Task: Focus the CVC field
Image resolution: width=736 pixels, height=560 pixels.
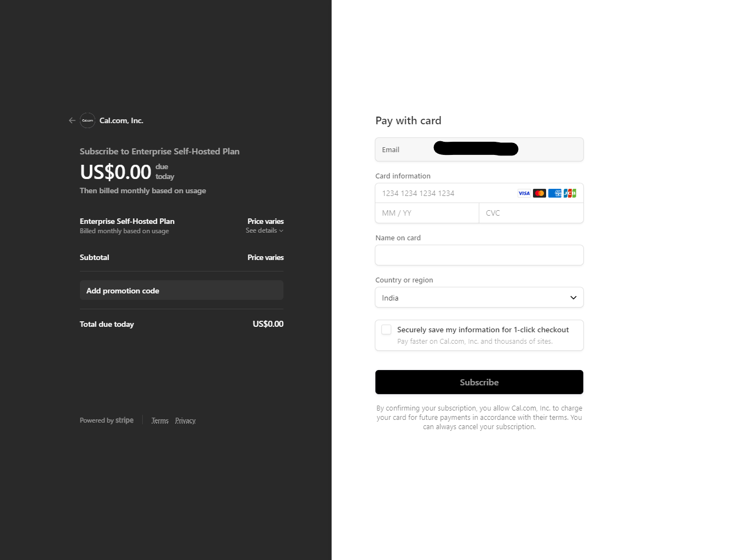Action: (x=531, y=213)
